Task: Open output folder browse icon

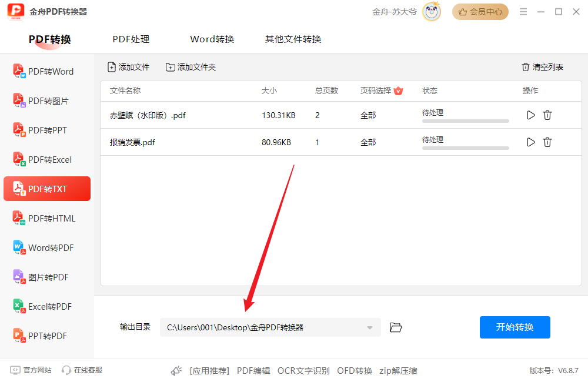Action: [x=396, y=327]
